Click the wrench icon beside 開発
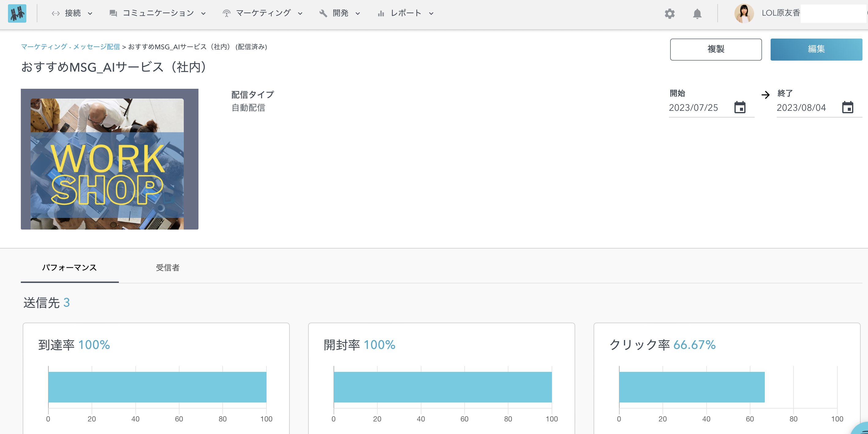The height and width of the screenshot is (434, 868). pos(323,13)
